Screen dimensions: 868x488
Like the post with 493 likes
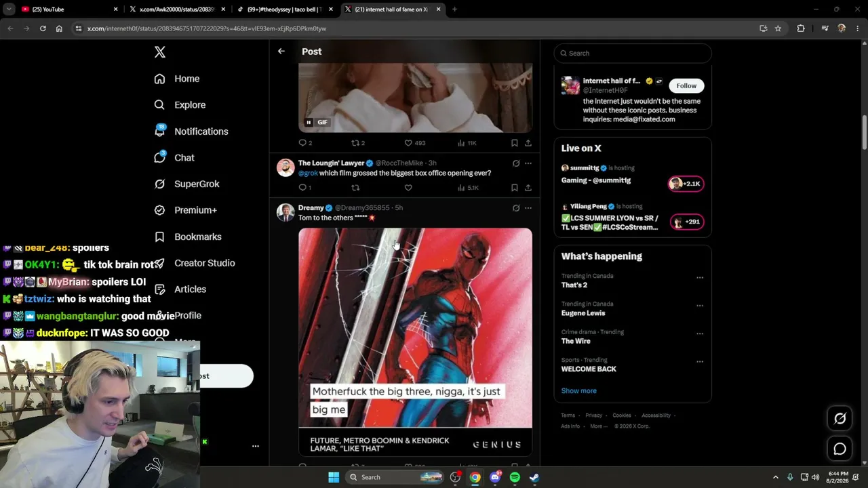pos(414,143)
